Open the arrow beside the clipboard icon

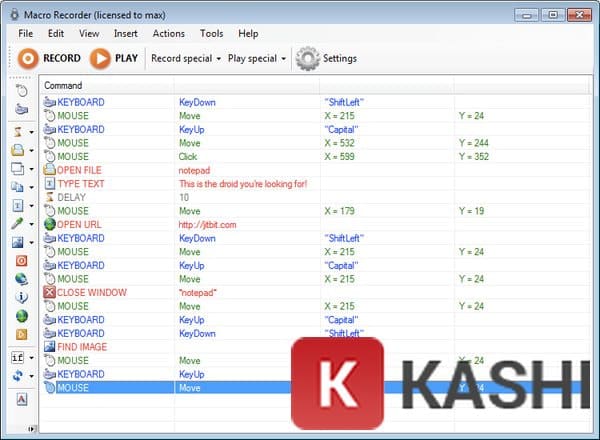[31, 187]
